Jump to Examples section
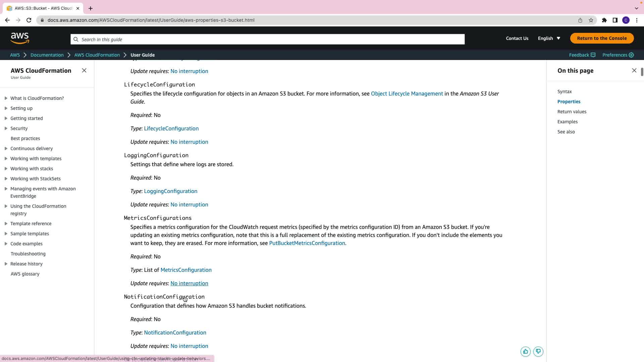The image size is (644, 362). point(567,122)
